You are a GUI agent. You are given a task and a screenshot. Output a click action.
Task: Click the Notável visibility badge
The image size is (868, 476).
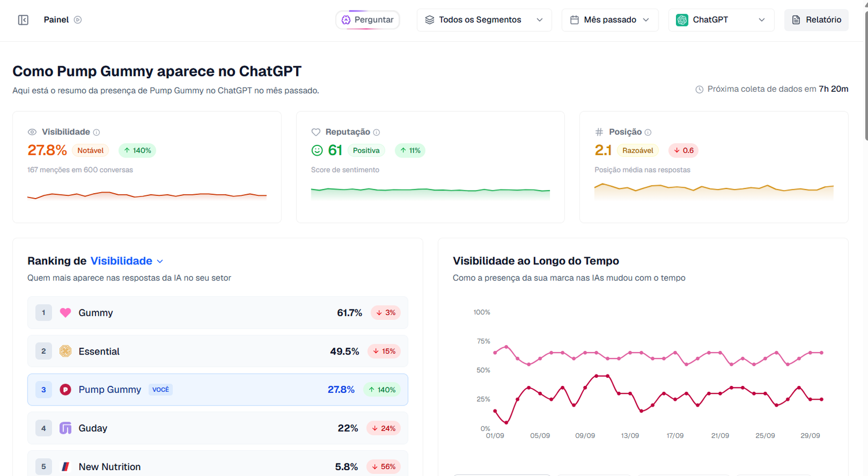(91, 150)
